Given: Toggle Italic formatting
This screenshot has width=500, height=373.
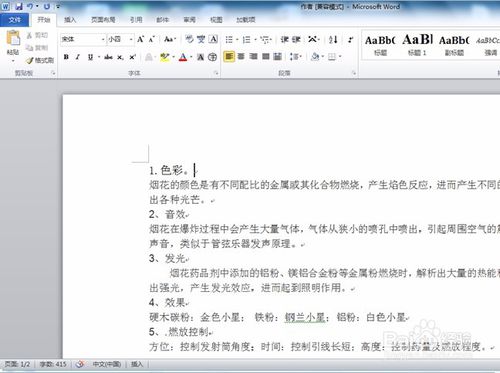Looking at the screenshot, I should click(78, 57).
